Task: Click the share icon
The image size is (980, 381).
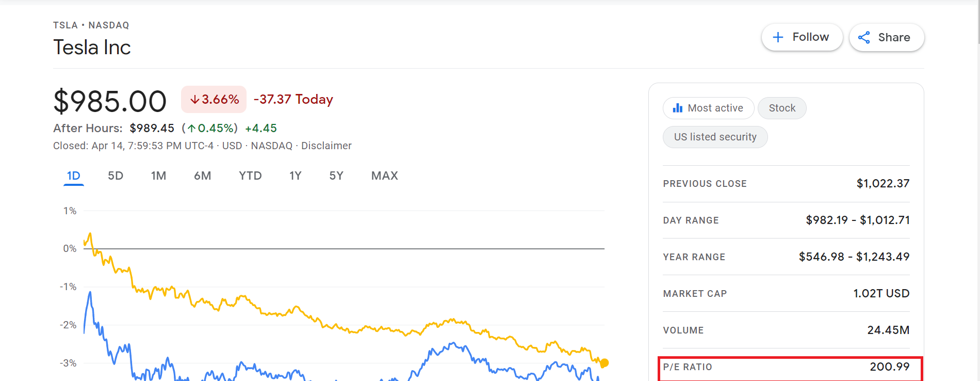Action: 864,37
